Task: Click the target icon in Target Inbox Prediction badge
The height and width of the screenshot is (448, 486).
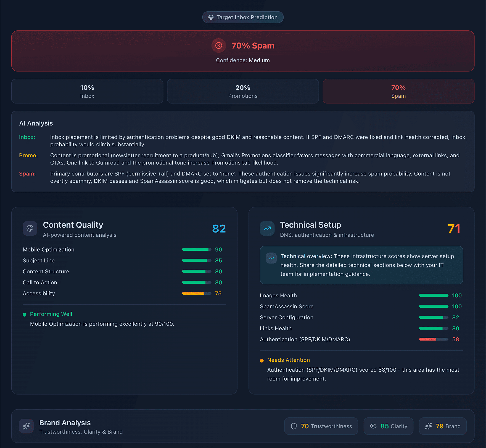Action: pyautogui.click(x=211, y=17)
